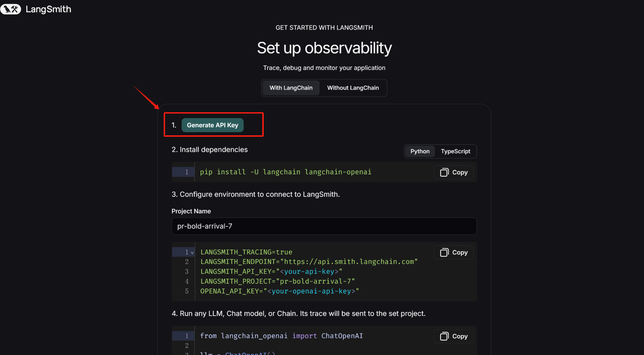Select TypeScript as the language
The image size is (644, 355).
pos(455,151)
